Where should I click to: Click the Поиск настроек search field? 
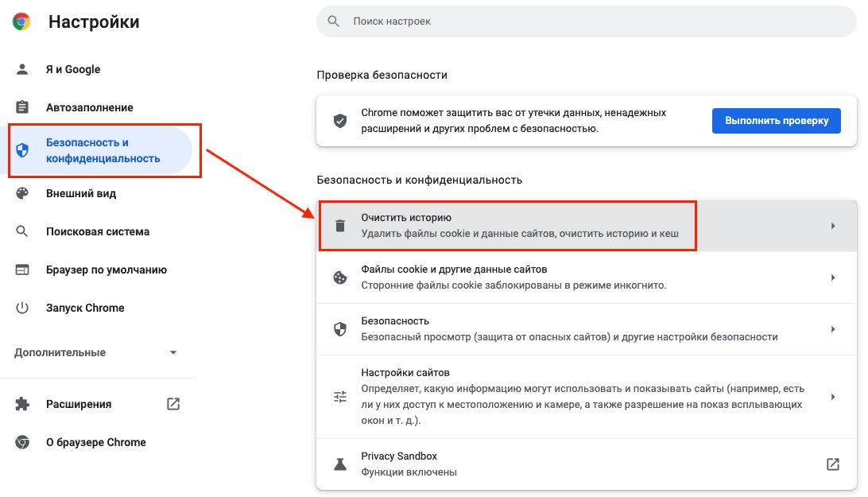[x=587, y=21]
